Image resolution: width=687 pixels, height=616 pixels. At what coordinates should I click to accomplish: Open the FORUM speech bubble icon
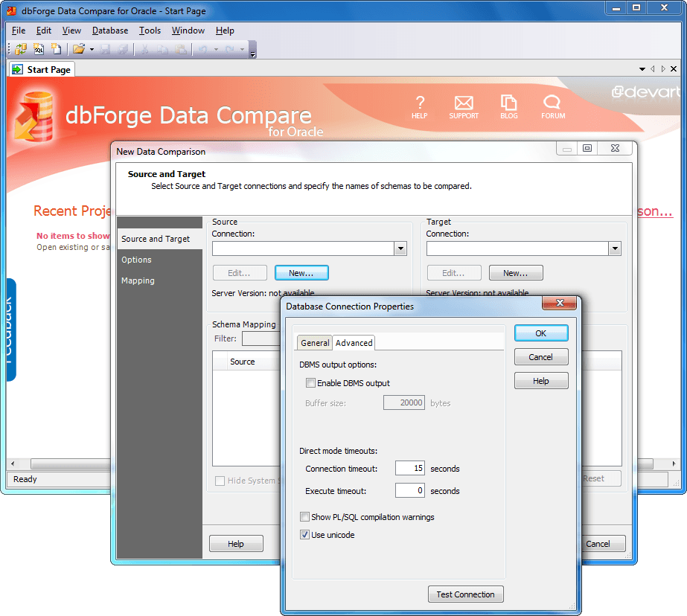pos(553,107)
